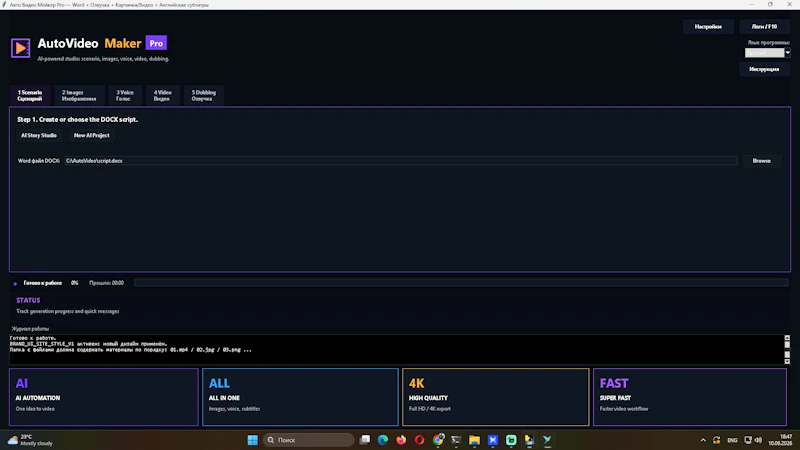Open File Explorer from the taskbar
This screenshot has width=800, height=450.
pyautogui.click(x=474, y=440)
